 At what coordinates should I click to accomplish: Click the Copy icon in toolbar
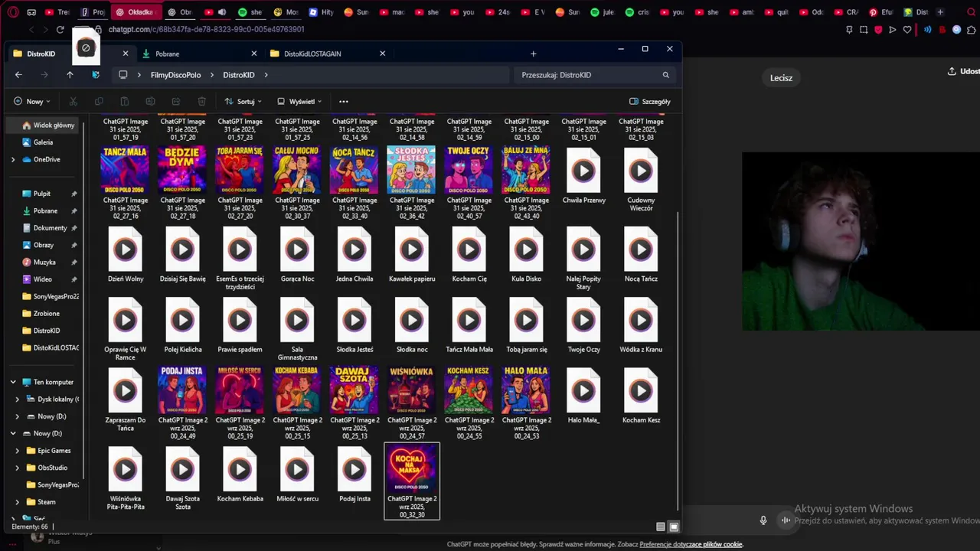[x=99, y=101]
